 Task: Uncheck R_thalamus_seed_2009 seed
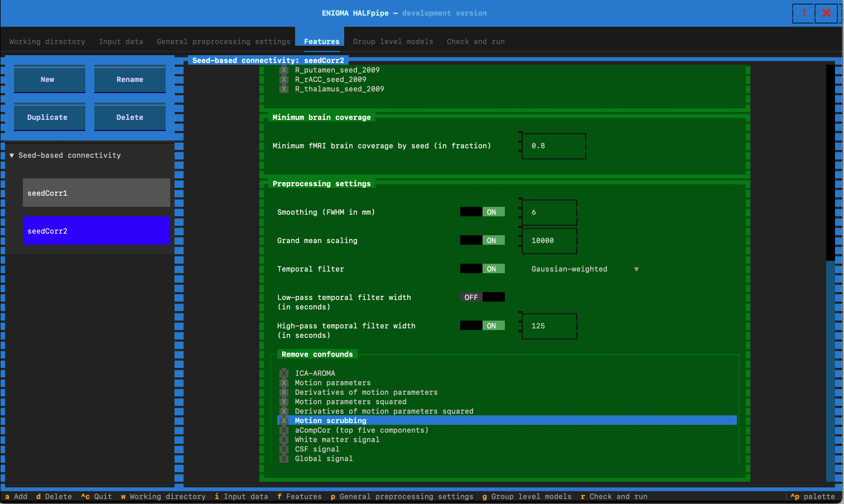tap(284, 89)
